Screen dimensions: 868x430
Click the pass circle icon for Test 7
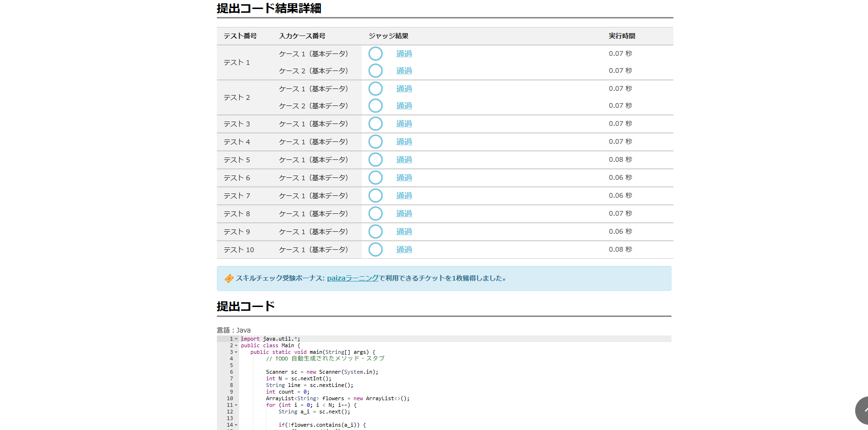click(376, 196)
